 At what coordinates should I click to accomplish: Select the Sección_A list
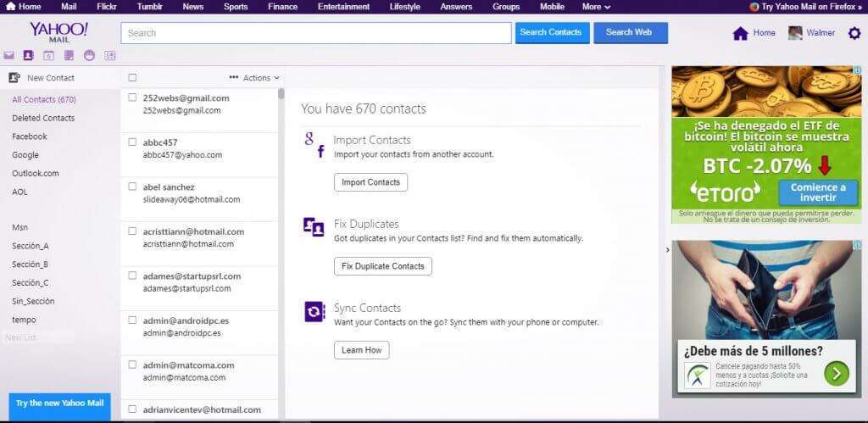(x=31, y=246)
